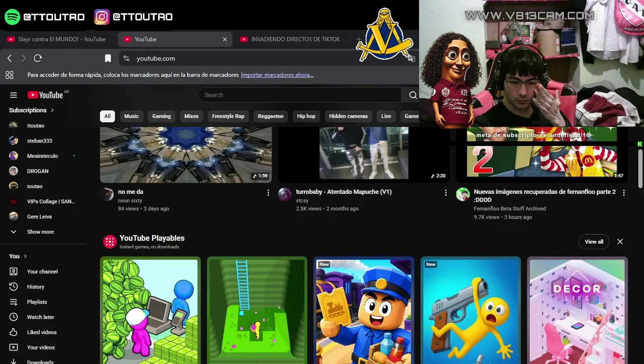Viewport: 644px width, 364px height.
Task: Open the apps grid icon in bookmarks bar
Action: (x=9, y=75)
